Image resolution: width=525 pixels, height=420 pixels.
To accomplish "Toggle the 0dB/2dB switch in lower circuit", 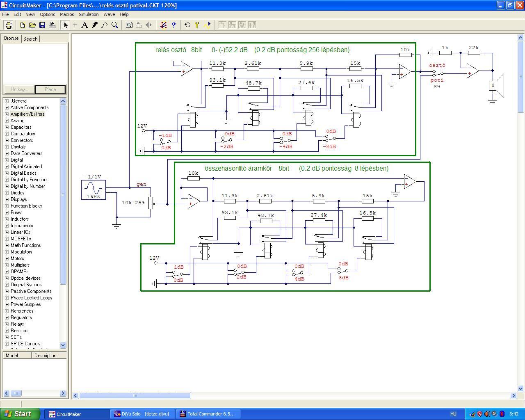I will [x=239, y=272].
